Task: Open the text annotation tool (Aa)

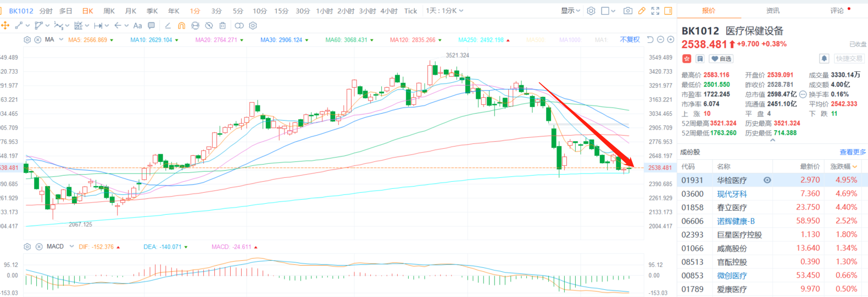Action: click(x=137, y=26)
